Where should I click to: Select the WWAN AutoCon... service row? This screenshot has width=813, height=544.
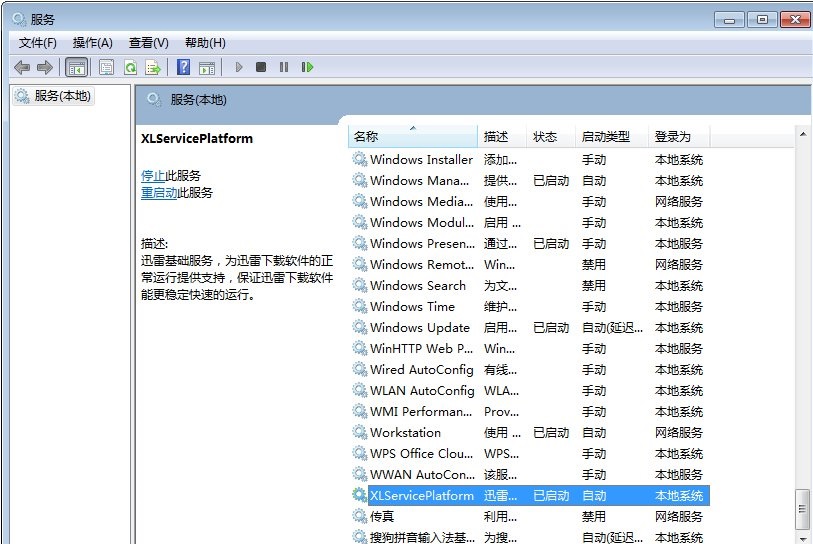tap(529, 475)
